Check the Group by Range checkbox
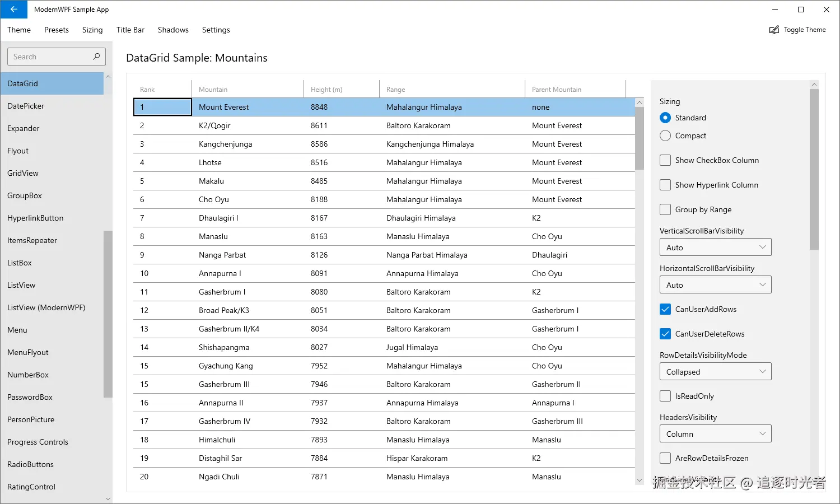 [665, 209]
